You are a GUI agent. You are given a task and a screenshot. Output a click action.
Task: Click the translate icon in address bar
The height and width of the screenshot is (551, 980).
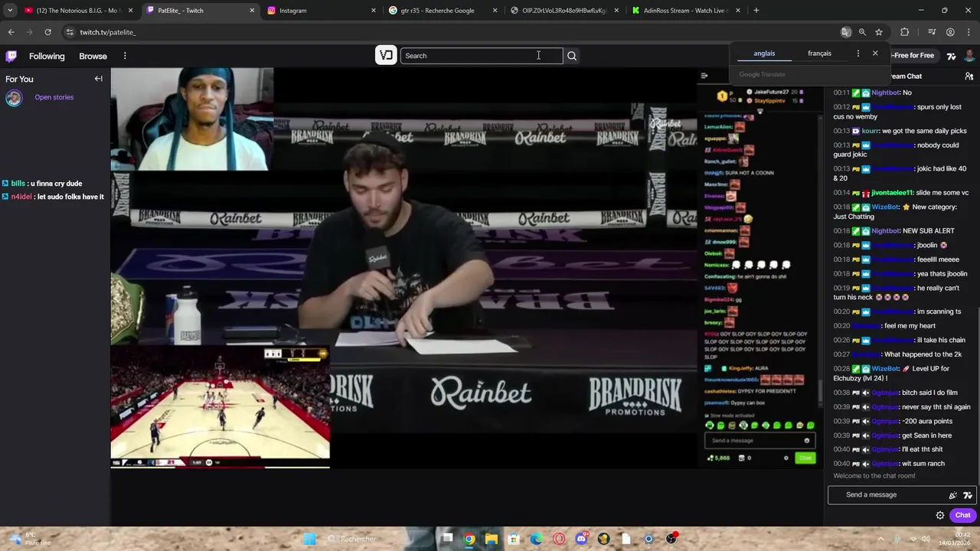pos(846,32)
